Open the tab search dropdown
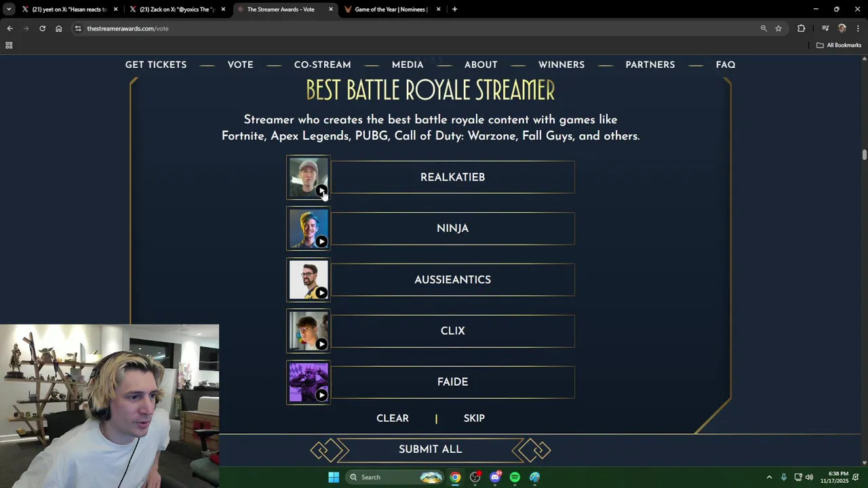 tap(9, 9)
